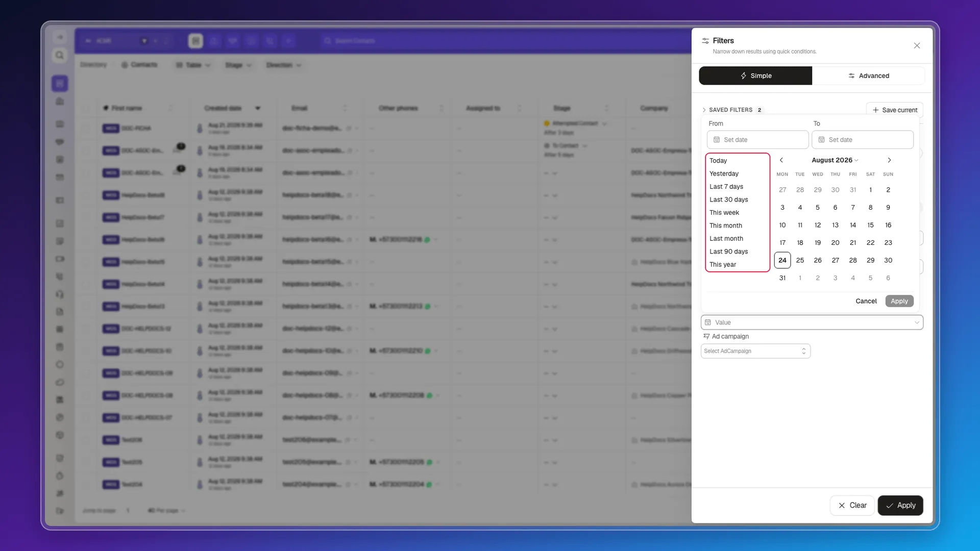The height and width of the screenshot is (551, 980).
Task: Open the From set date field
Action: pos(757,140)
